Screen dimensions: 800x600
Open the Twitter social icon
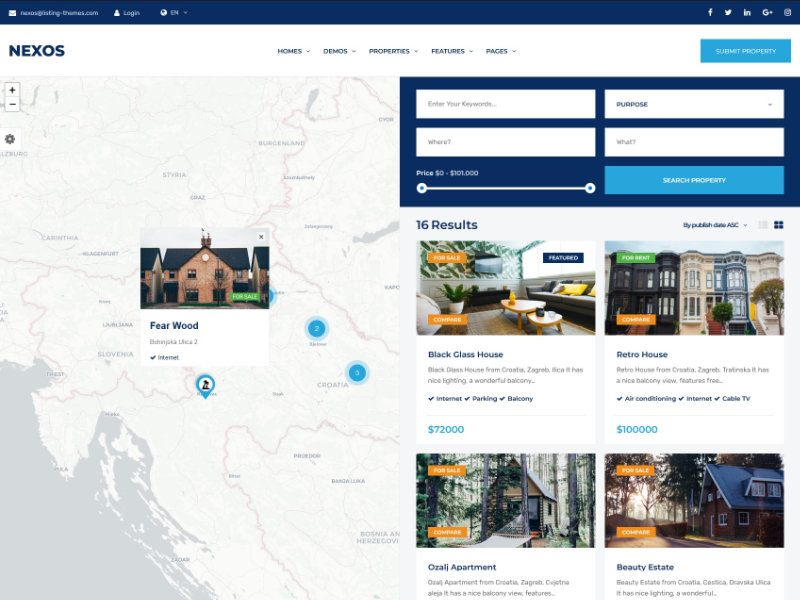coord(728,12)
